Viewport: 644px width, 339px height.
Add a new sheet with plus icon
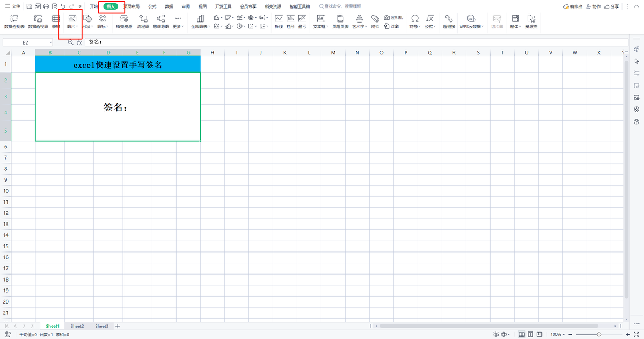point(118,326)
